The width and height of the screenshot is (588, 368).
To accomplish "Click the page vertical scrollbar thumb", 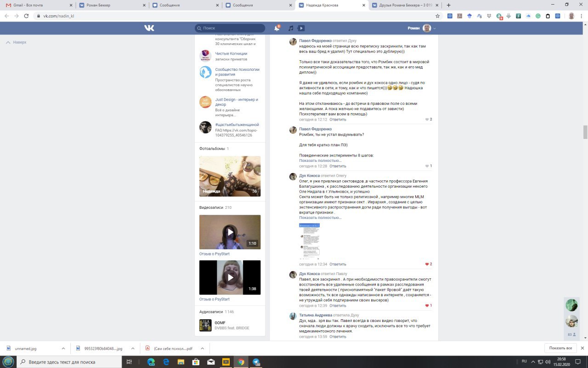I will tap(585, 132).
